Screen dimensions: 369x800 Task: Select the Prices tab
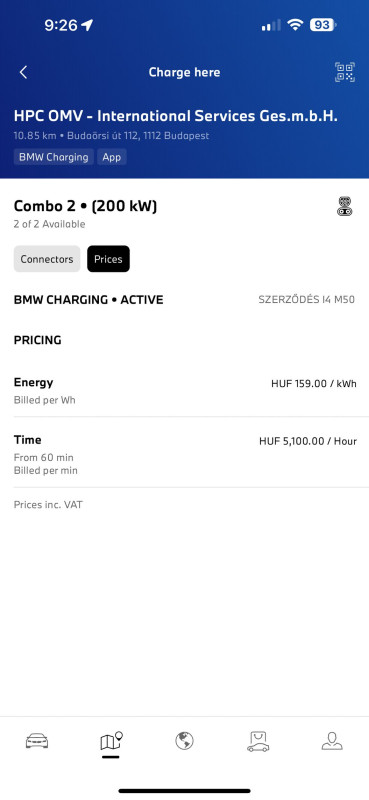pyautogui.click(x=108, y=259)
